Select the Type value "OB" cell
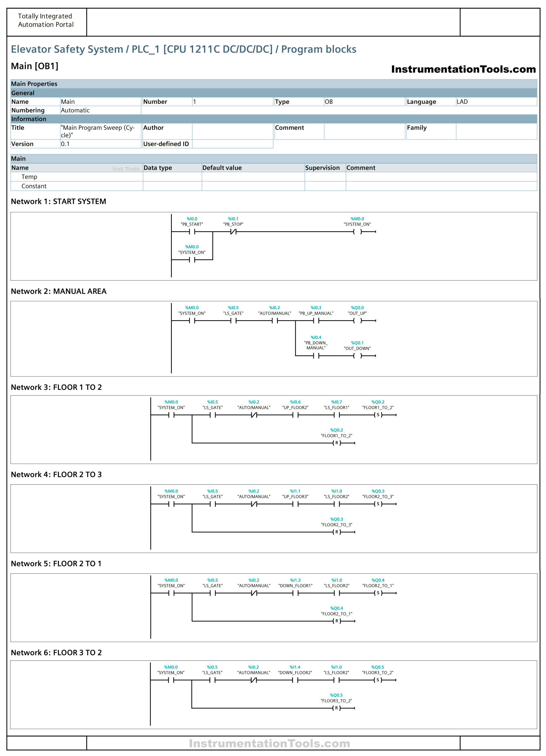 tap(364, 102)
